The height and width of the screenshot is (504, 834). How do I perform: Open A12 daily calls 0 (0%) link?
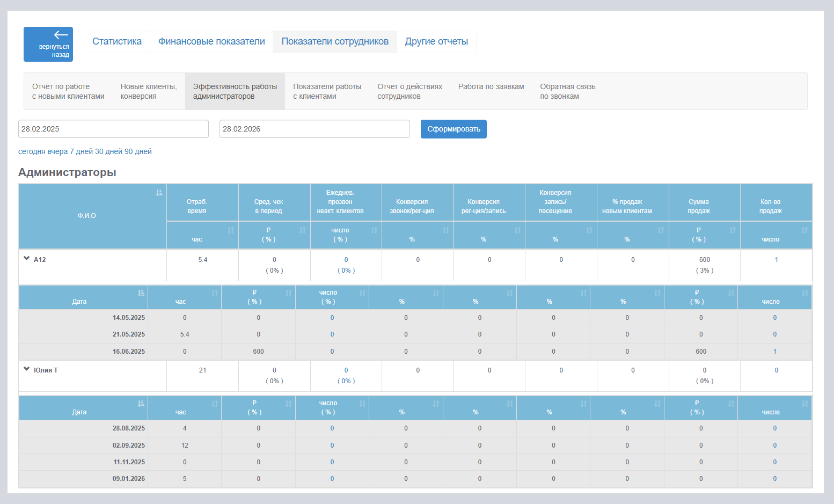tap(346, 265)
